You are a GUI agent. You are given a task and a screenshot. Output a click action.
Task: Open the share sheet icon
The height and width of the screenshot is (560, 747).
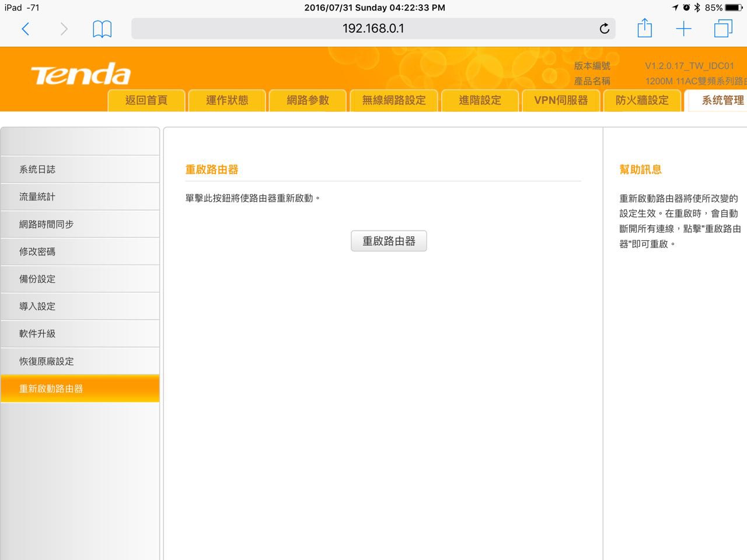click(x=644, y=28)
